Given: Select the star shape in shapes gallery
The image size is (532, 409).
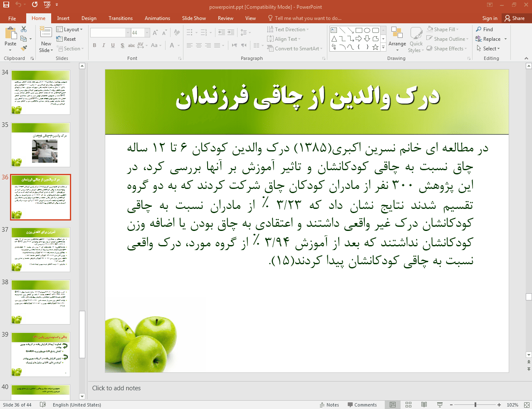Looking at the screenshot, I should (376, 47).
